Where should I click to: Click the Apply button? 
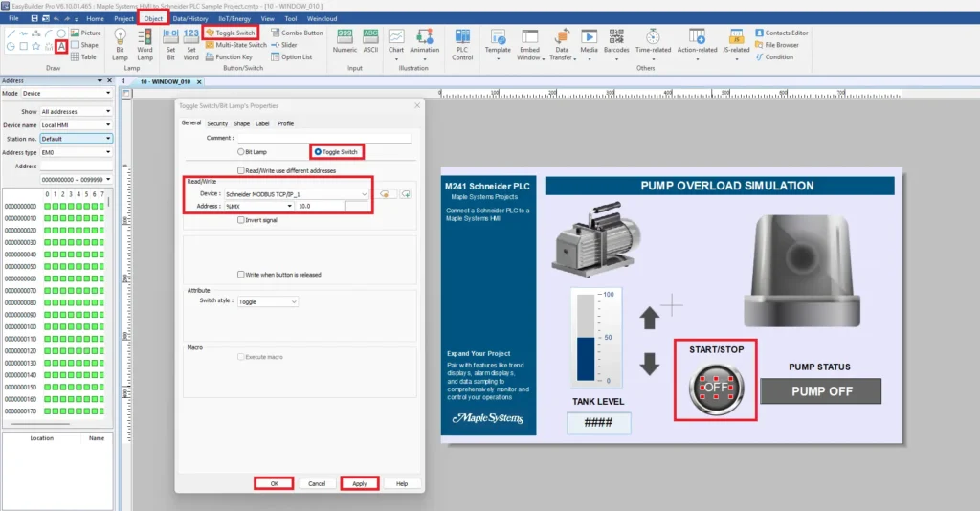[360, 483]
